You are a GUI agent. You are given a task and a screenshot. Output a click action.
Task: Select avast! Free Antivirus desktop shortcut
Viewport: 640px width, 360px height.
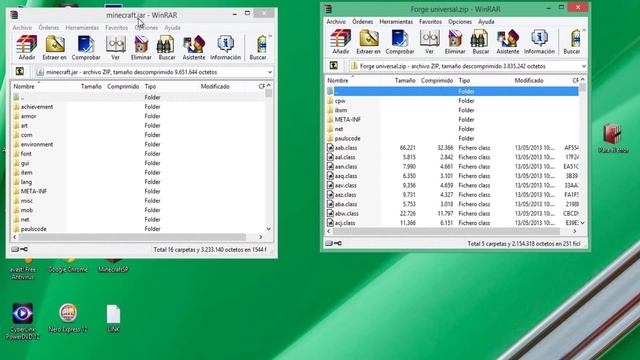tap(22, 269)
